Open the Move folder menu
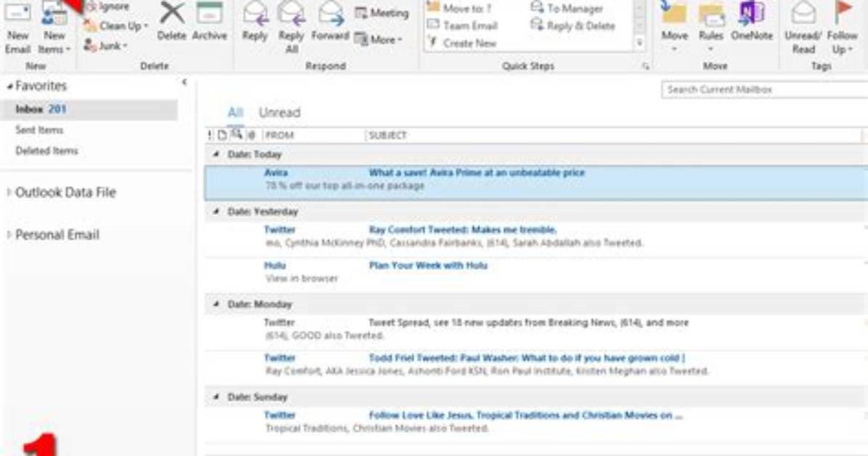 point(674,28)
